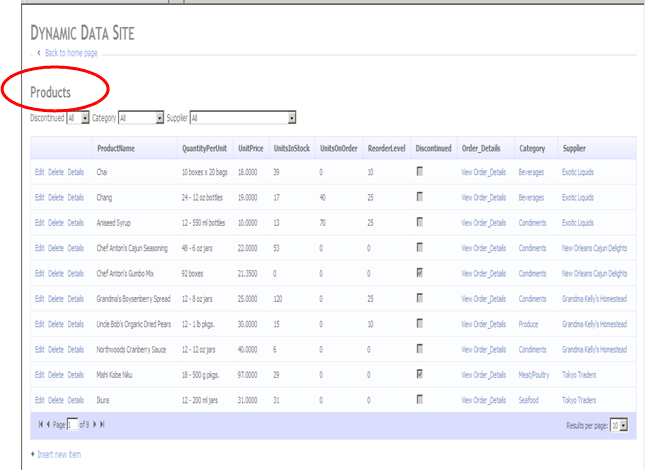
Task: Sort by UnitsInStock column header
Action: click(x=292, y=148)
